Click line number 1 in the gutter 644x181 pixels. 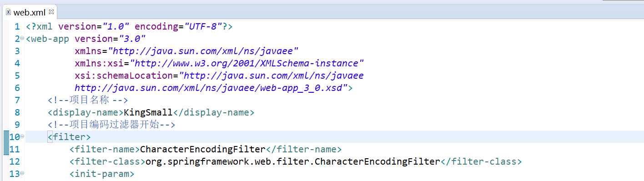[17, 26]
